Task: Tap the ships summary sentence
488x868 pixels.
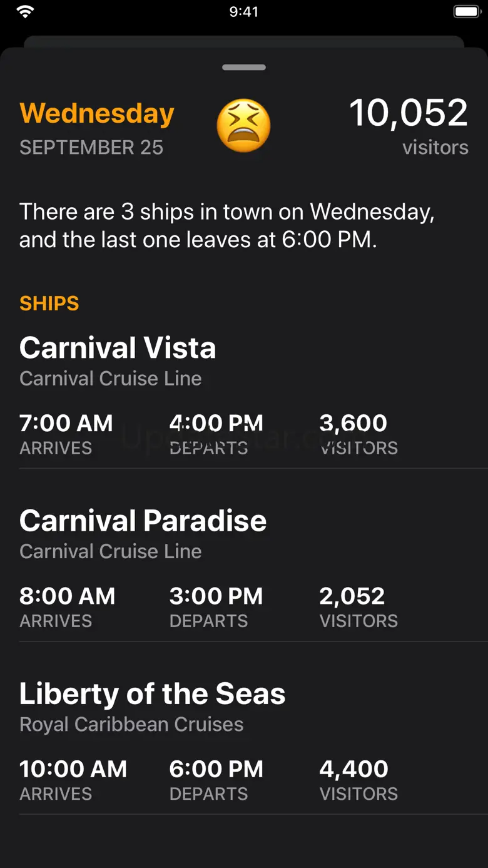Action: coord(226,225)
